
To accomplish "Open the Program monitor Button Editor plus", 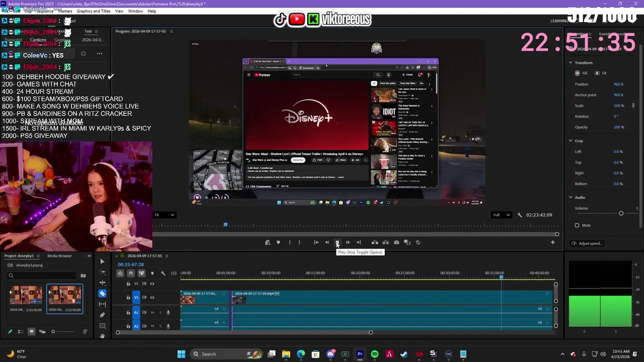I will [x=552, y=242].
